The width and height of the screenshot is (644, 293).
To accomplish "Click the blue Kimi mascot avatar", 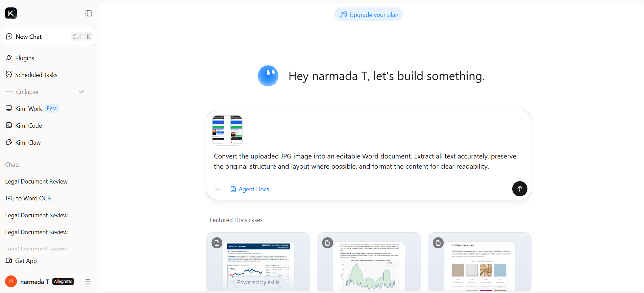I will click(x=268, y=76).
